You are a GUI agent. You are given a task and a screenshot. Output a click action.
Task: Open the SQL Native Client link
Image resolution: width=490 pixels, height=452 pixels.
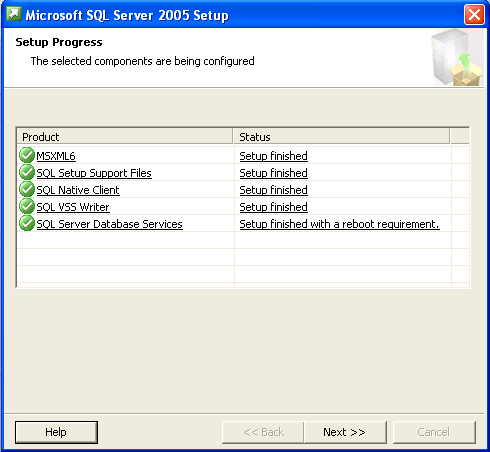(78, 190)
